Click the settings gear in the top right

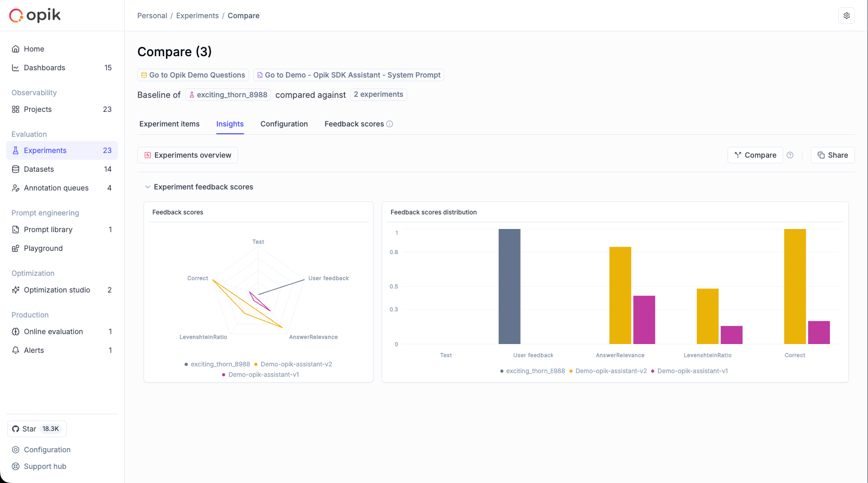pos(846,16)
